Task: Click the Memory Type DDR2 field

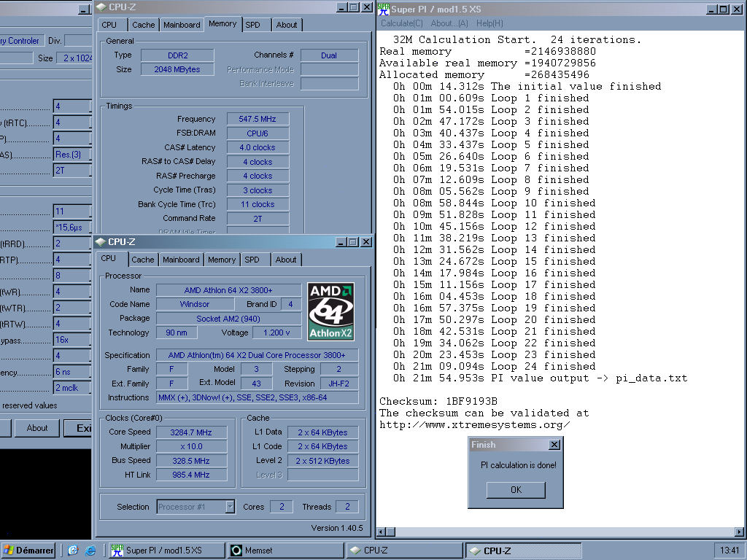Action: pos(177,55)
